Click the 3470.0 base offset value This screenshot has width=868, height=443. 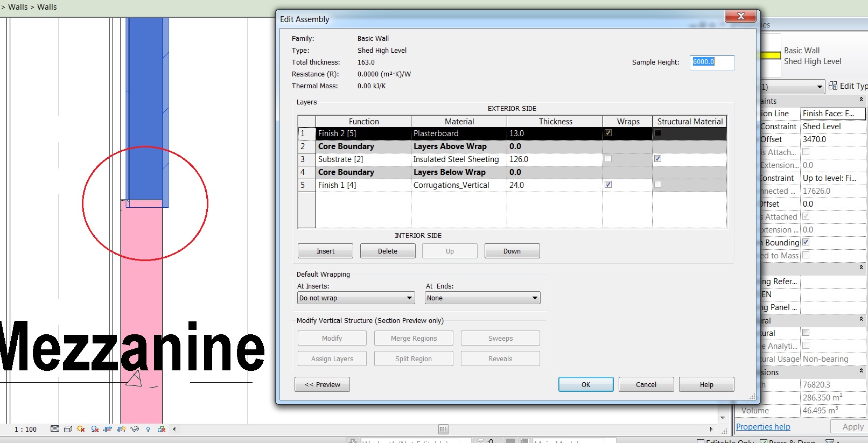833,139
